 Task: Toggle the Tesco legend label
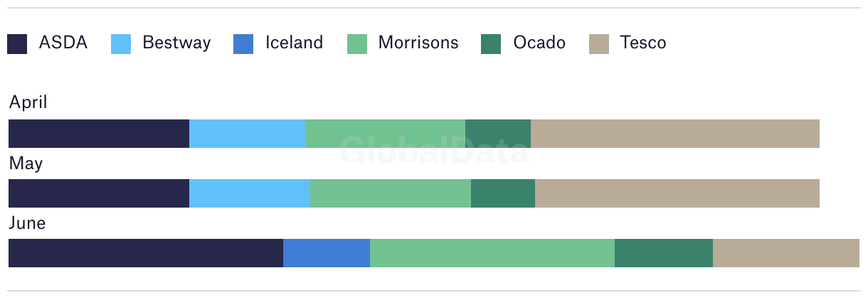(643, 43)
